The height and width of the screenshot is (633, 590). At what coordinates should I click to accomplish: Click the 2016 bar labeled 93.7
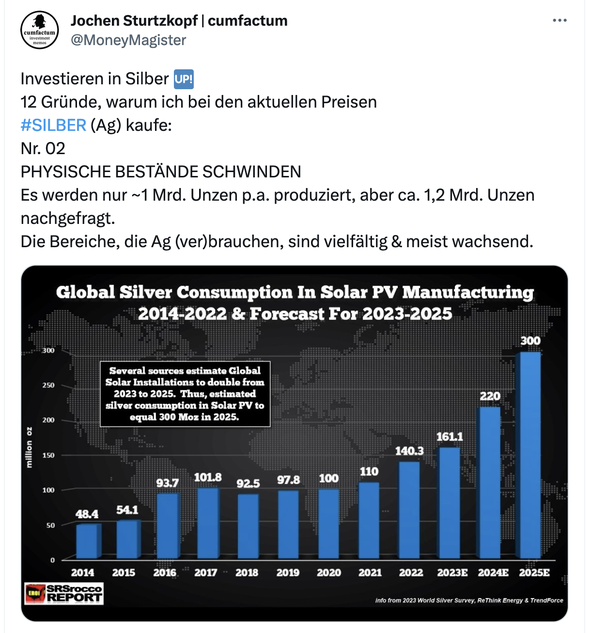(168, 526)
